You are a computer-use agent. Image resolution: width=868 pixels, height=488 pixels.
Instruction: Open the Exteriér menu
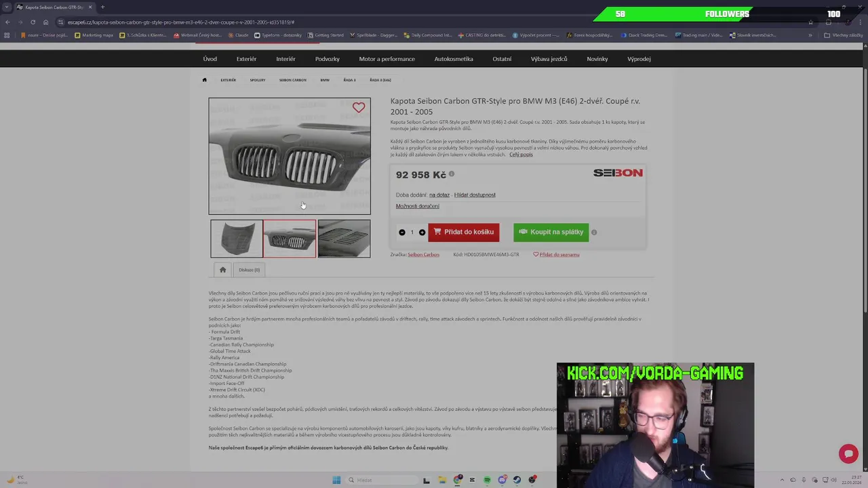pos(246,59)
